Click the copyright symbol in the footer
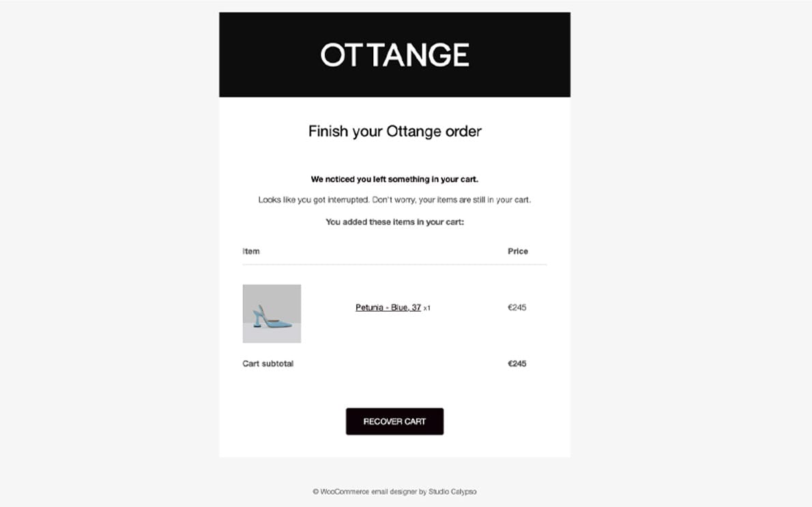This screenshot has height=507, width=812. pos(315,492)
